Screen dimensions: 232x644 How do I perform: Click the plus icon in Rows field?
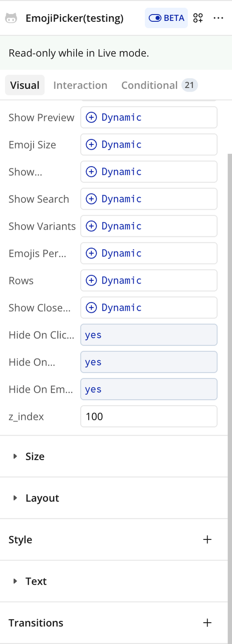92,280
